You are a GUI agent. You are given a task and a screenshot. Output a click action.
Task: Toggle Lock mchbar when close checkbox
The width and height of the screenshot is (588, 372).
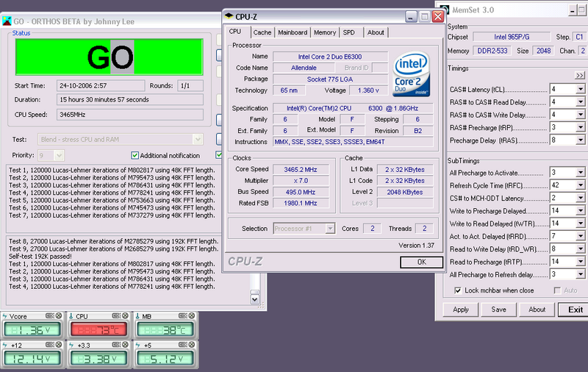[x=458, y=290]
